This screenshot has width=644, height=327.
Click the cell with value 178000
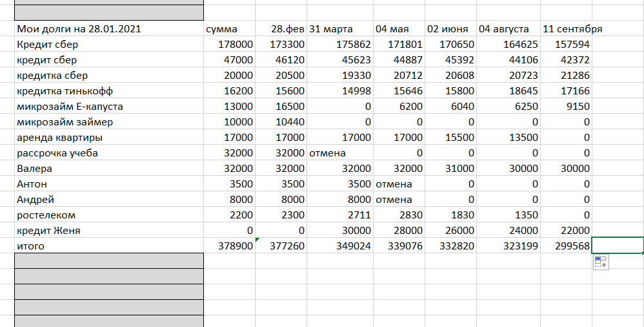[229, 44]
